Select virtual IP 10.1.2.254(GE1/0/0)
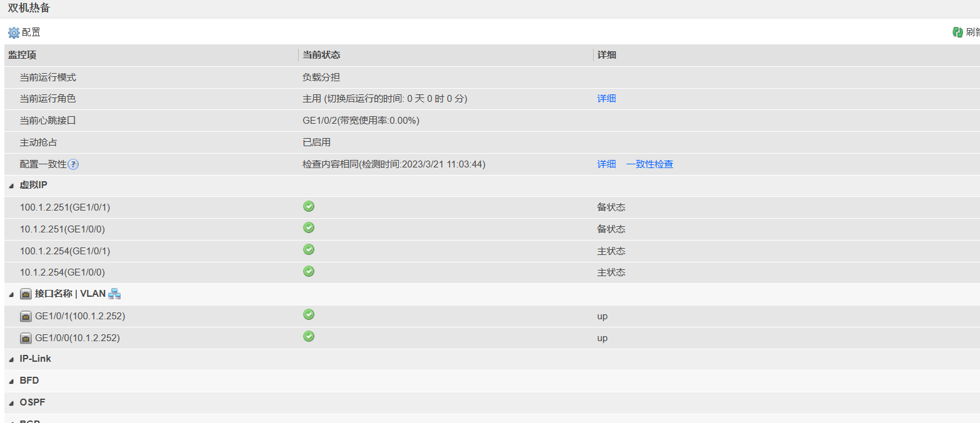 click(x=62, y=272)
